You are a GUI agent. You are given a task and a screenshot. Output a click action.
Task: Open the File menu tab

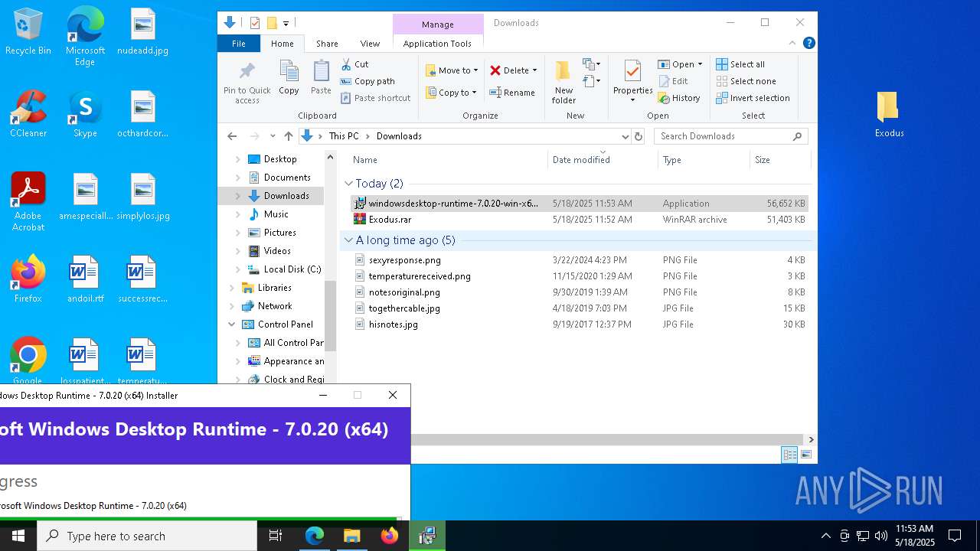[239, 44]
